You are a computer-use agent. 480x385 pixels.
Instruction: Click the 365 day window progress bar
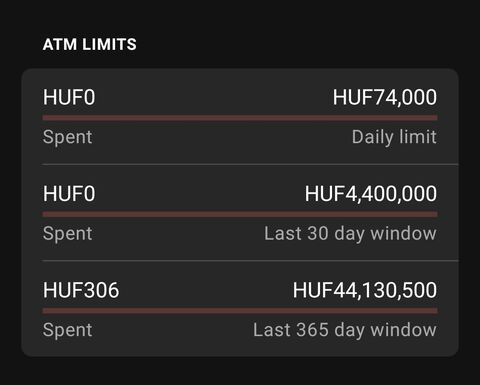(240, 311)
